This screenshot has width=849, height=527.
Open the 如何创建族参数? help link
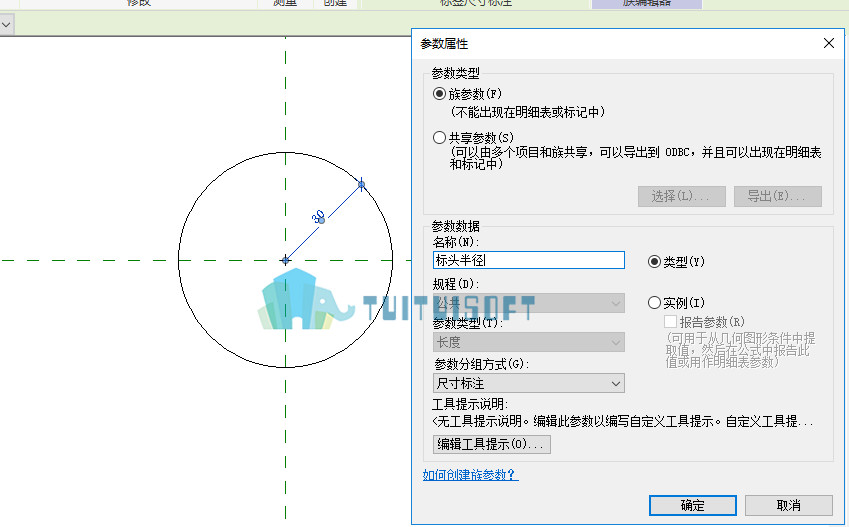pos(470,475)
